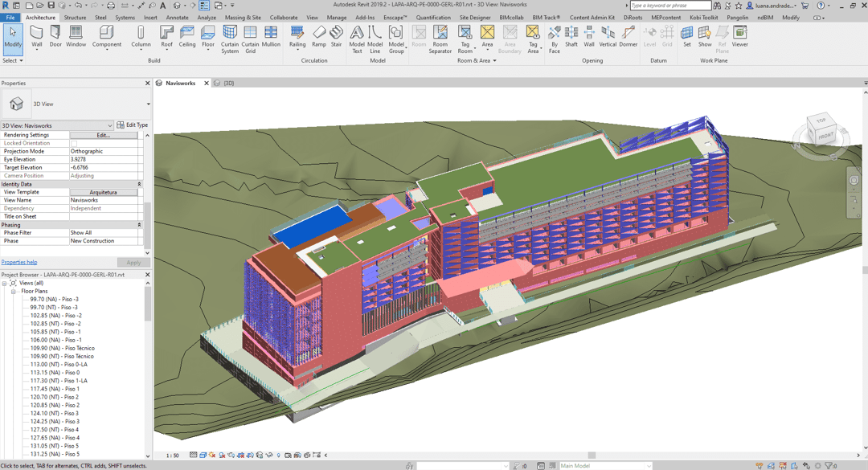Viewport: 868px width, 470px height.
Task: Click Rendering Settings Edit button
Action: pyautogui.click(x=104, y=135)
